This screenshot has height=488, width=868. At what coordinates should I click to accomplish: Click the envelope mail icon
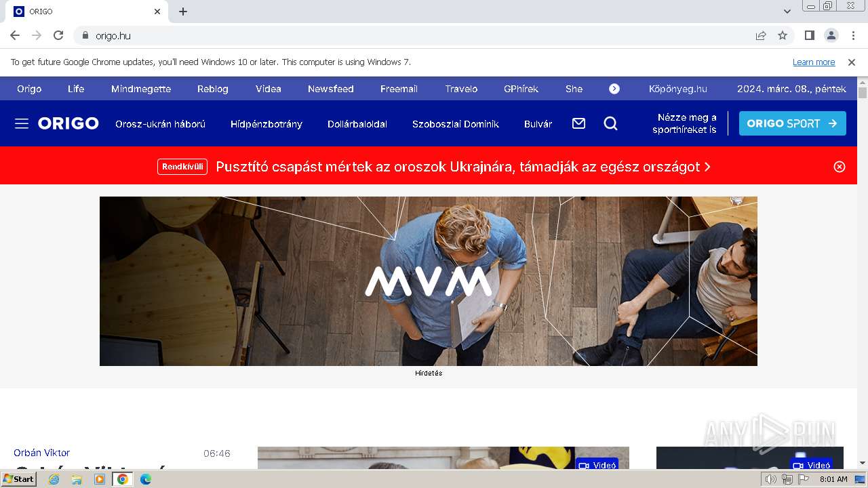[x=578, y=123]
